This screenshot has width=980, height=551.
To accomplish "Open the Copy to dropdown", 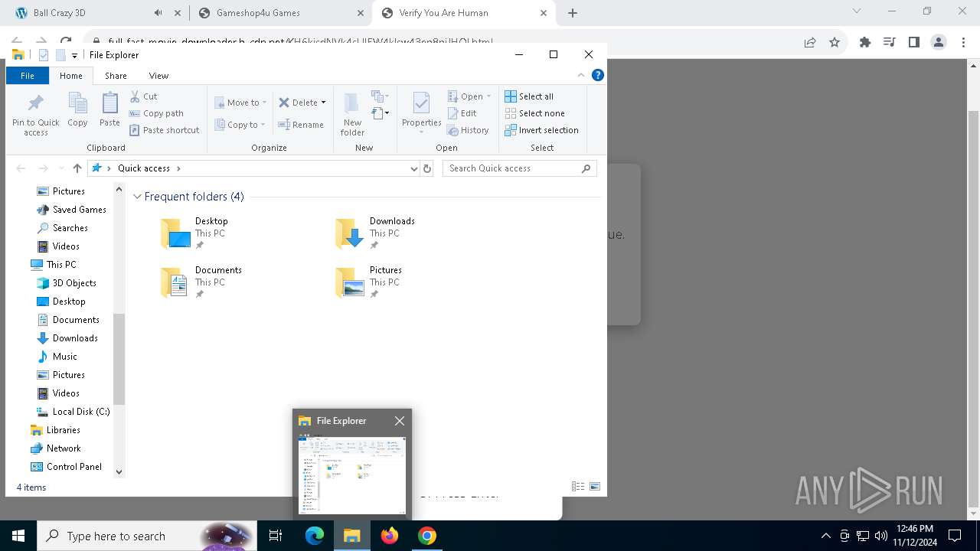I will (x=240, y=125).
